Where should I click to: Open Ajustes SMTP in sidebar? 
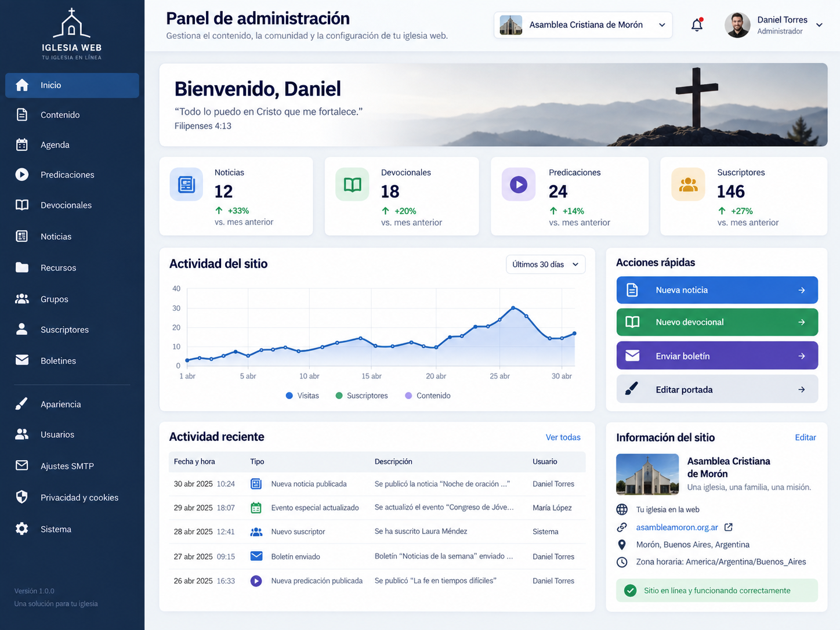72,466
